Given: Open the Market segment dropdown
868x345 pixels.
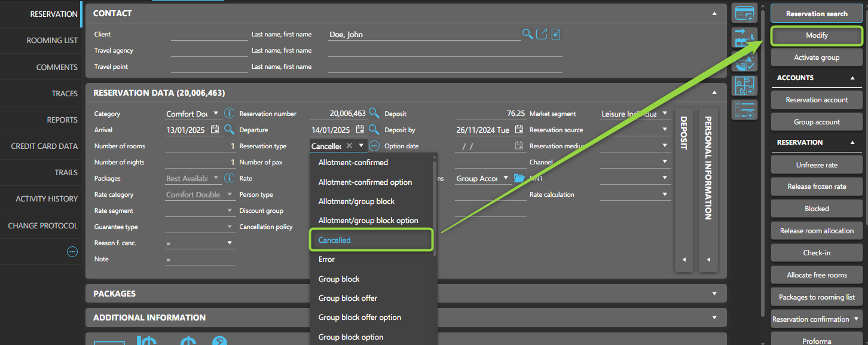Looking at the screenshot, I should point(665,114).
